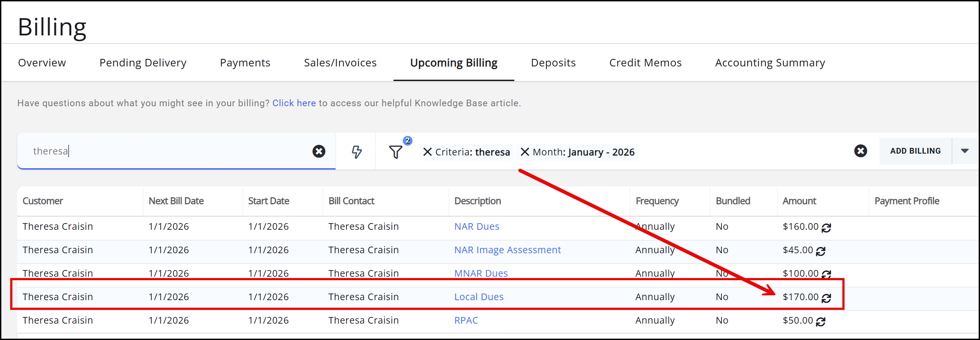Viewport: 980px width, 340px height.
Task: Clear all filters with the right X icon
Action: [860, 151]
